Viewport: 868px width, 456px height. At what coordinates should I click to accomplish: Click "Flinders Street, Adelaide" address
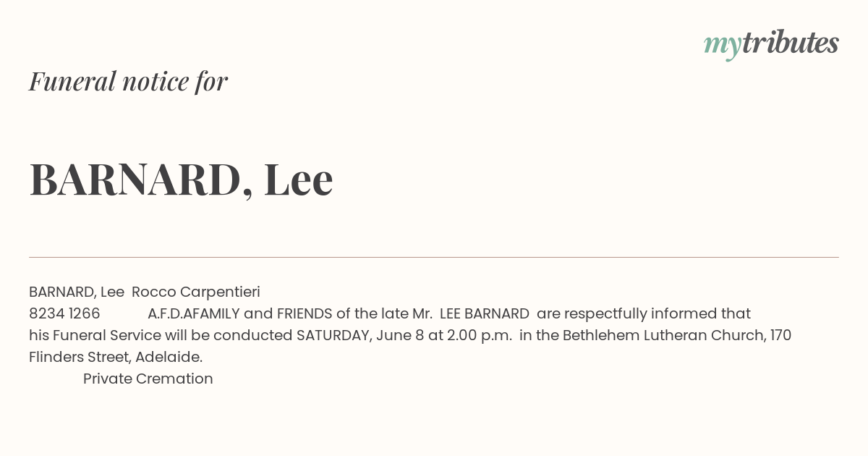tap(114, 358)
